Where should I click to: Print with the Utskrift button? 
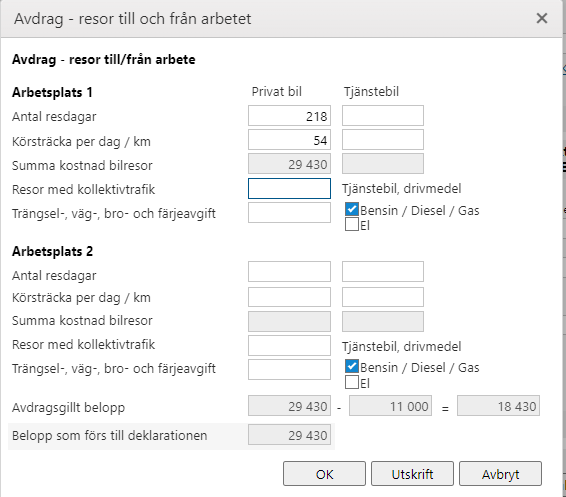(412, 474)
